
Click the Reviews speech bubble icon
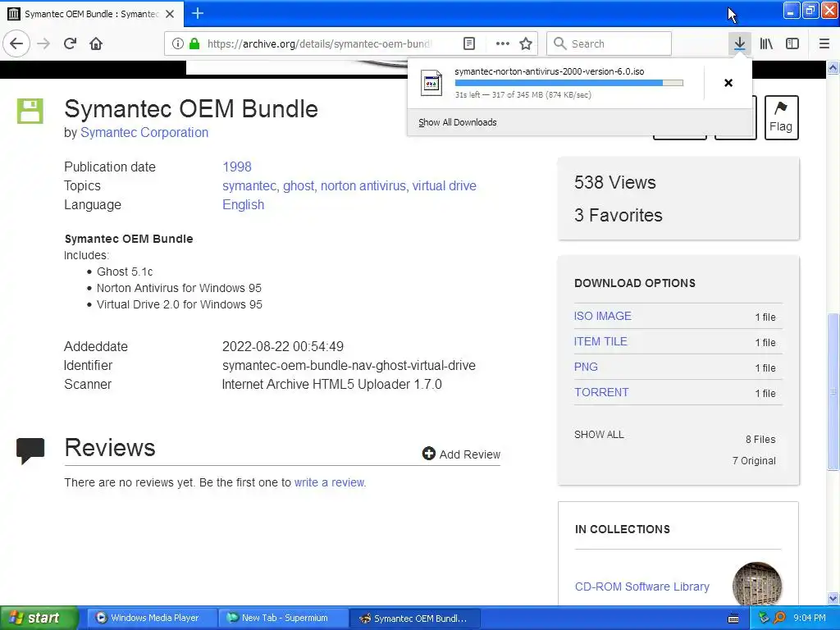[x=30, y=450]
